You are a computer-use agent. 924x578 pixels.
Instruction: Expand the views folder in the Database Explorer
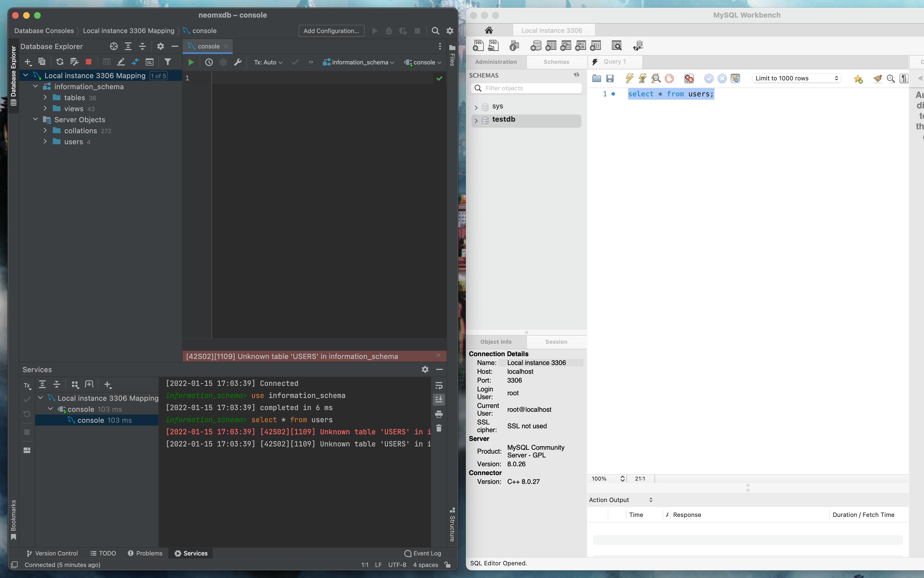pos(45,108)
